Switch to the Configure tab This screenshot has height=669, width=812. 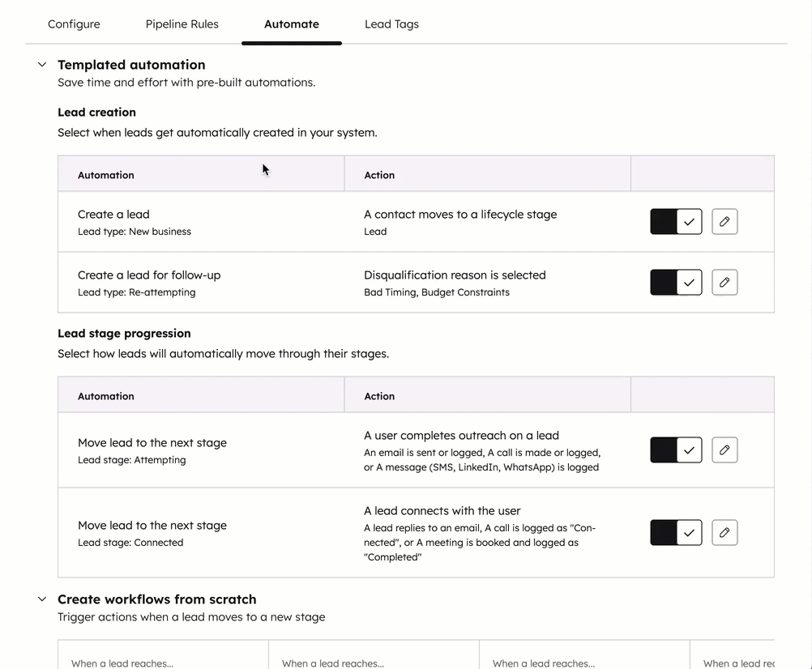[74, 24]
